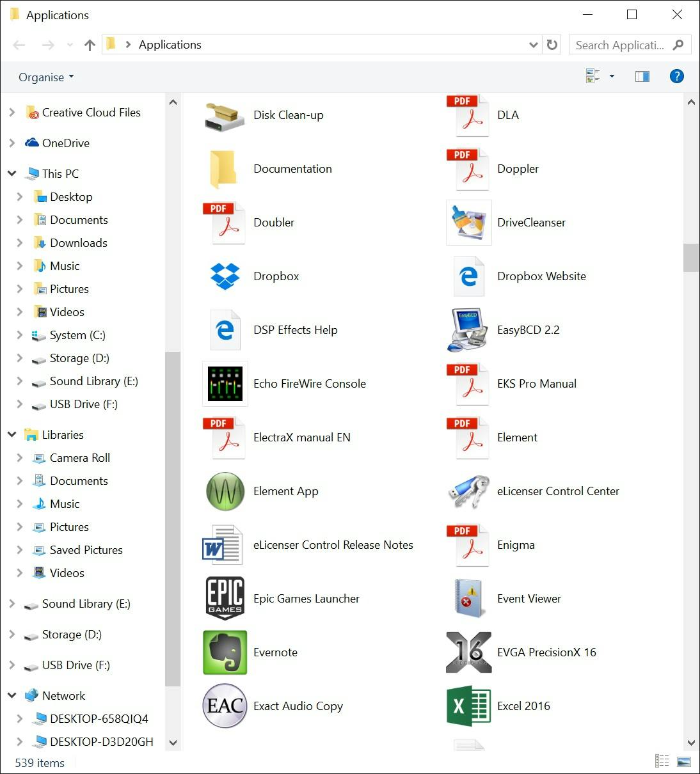Click the Search Applications input box

click(619, 45)
